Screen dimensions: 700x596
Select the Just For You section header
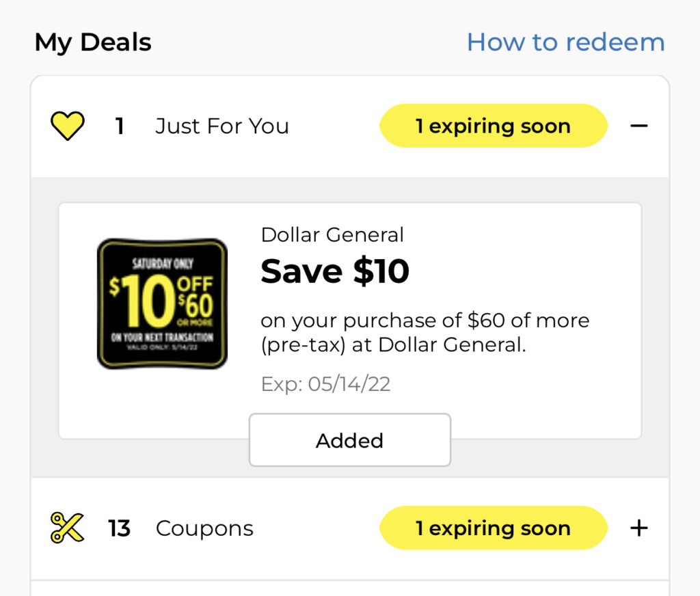(222, 125)
